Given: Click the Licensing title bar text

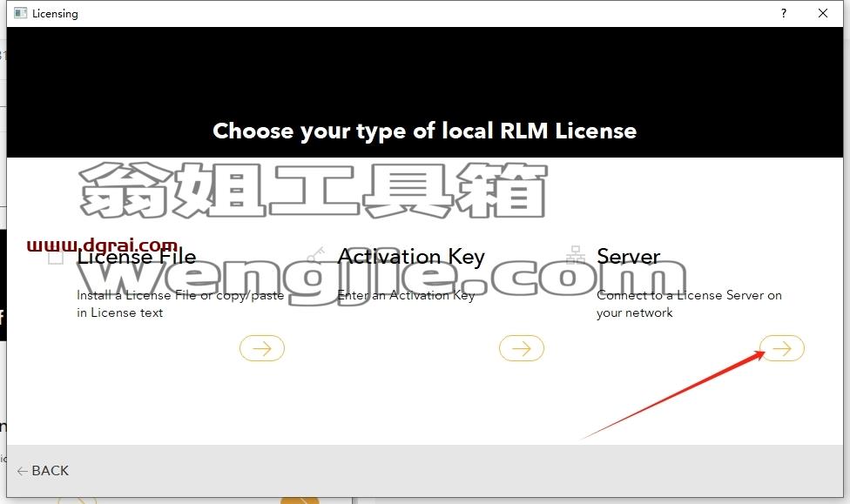Looking at the screenshot, I should coord(55,14).
